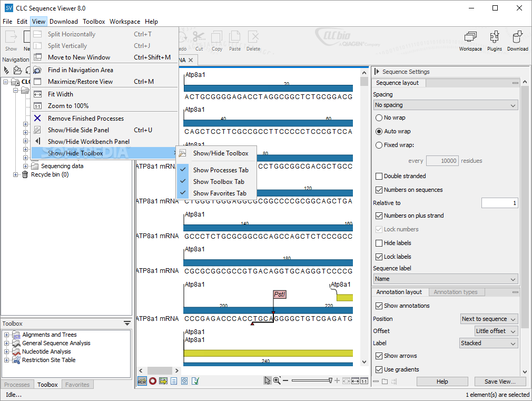Click the 1:1 zoom icon in footer
The height and width of the screenshot is (401, 532).
pos(364,381)
